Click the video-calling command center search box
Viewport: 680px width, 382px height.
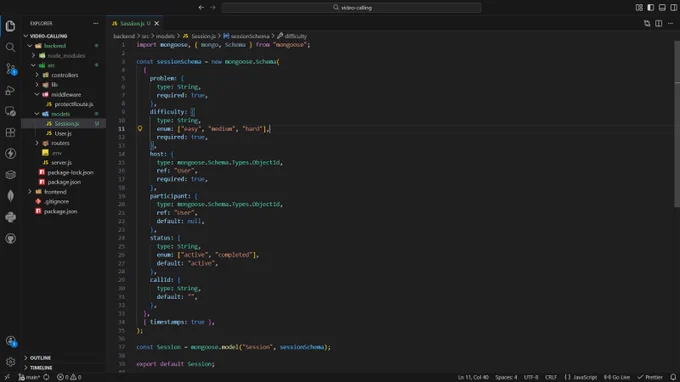[x=352, y=7]
